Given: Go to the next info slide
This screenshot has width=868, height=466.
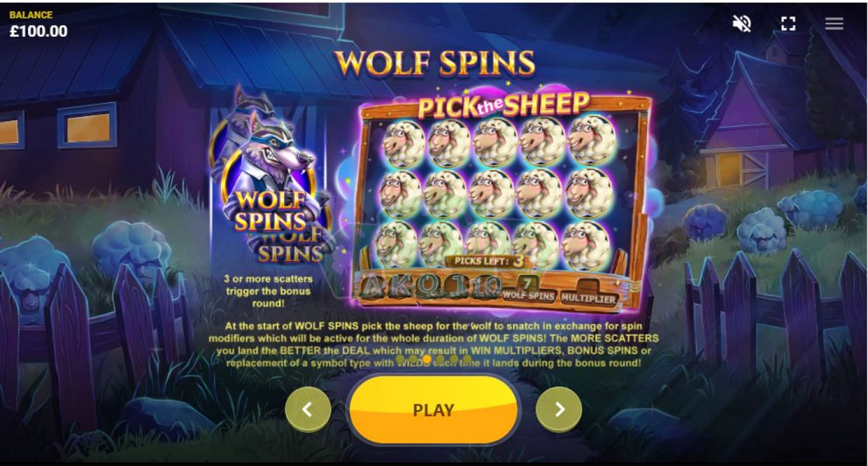Looking at the screenshot, I should coord(559,409).
